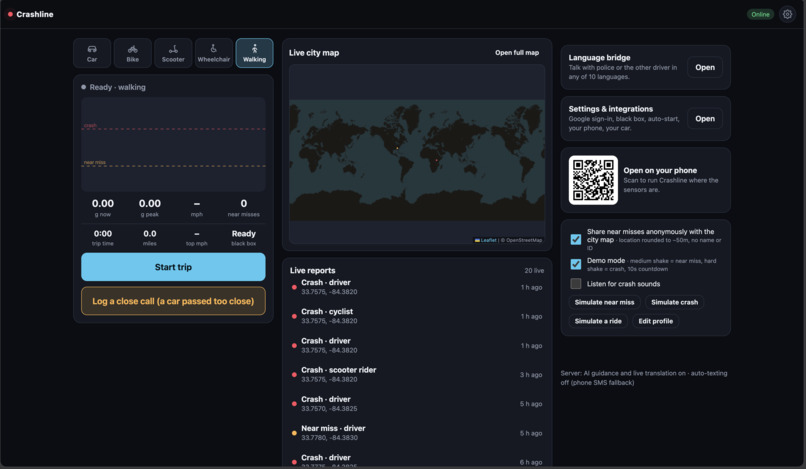
Task: Click the g now 0.00 reading
Action: click(x=103, y=204)
